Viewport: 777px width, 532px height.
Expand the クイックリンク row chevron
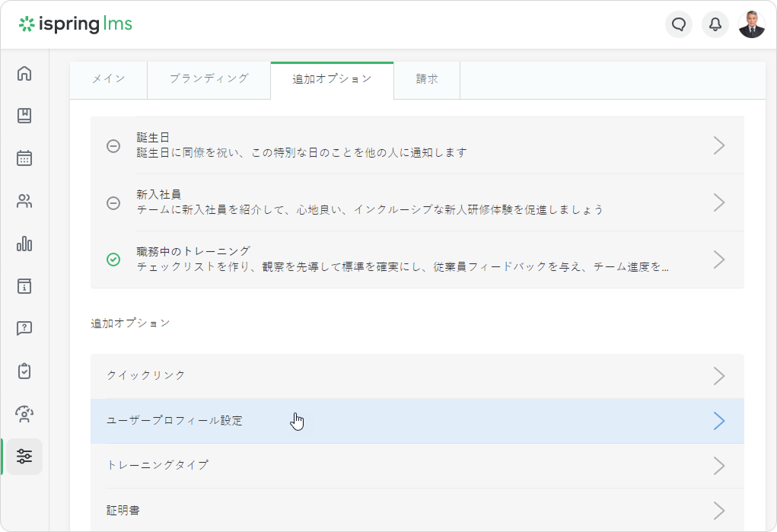pyautogui.click(x=718, y=376)
